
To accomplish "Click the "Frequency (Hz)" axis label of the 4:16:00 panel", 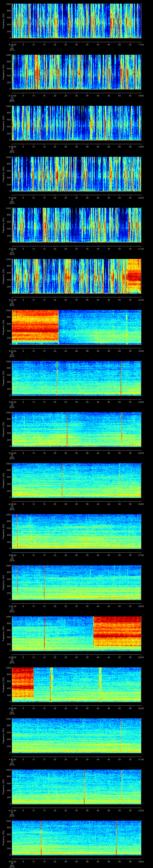I will pyautogui.click(x=3, y=21).
